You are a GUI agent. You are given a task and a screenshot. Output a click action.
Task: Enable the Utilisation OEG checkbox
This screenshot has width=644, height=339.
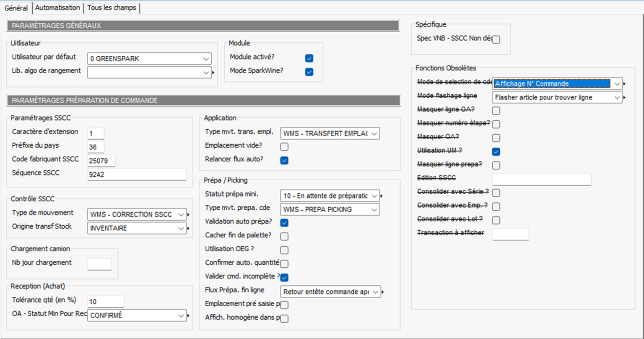coord(284,250)
